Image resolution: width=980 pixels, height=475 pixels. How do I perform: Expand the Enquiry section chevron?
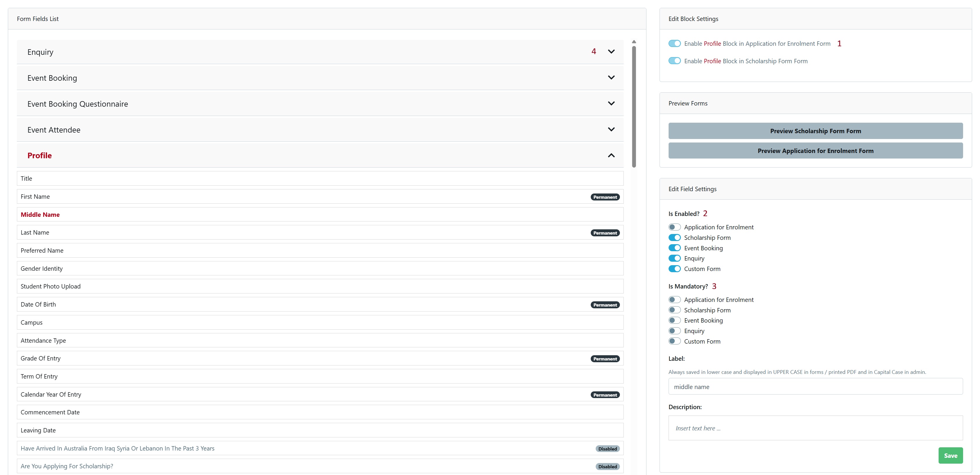point(611,52)
